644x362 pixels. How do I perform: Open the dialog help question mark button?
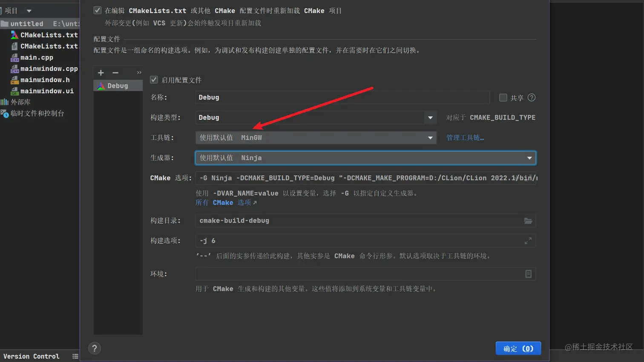point(95,348)
